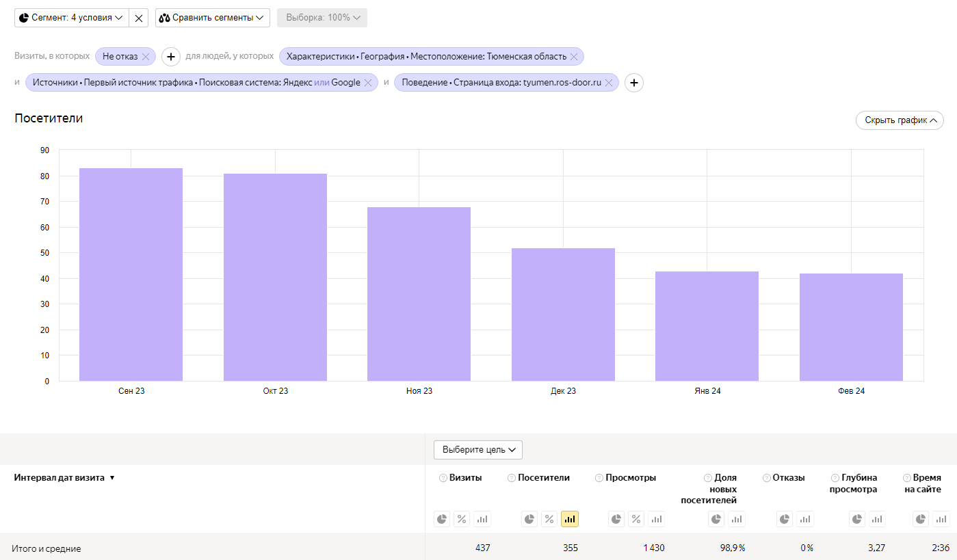Remove the Не отказ filter condition
This screenshot has width=957, height=560.
[145, 57]
